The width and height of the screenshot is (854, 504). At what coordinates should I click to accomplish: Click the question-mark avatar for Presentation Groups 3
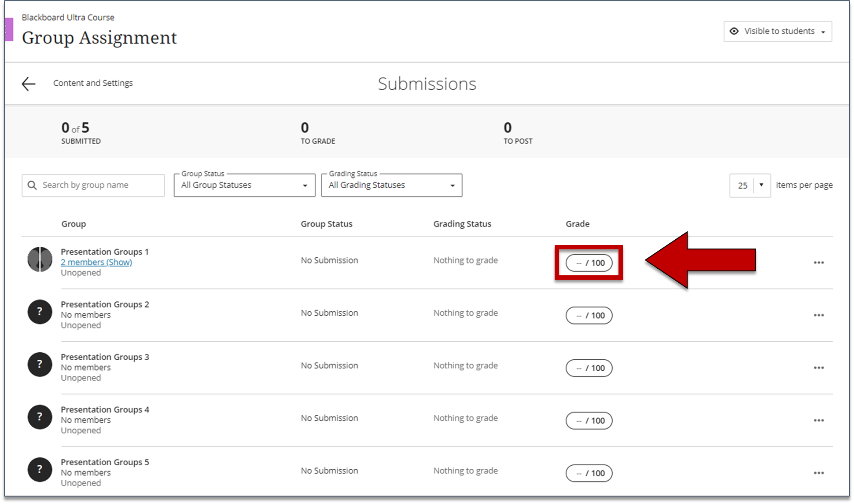40,365
